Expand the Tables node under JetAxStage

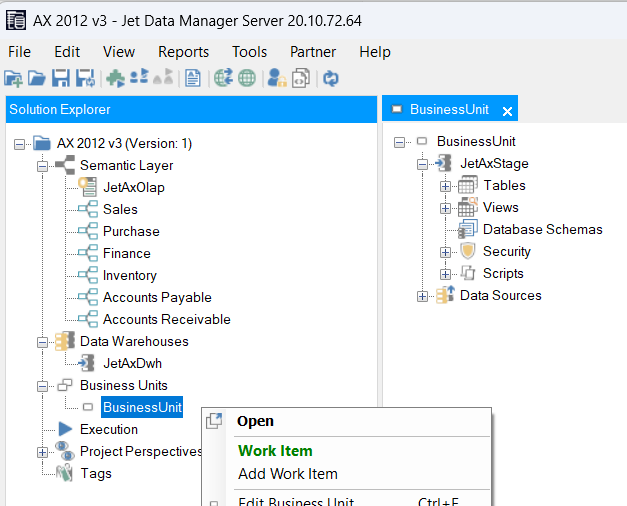click(x=445, y=186)
